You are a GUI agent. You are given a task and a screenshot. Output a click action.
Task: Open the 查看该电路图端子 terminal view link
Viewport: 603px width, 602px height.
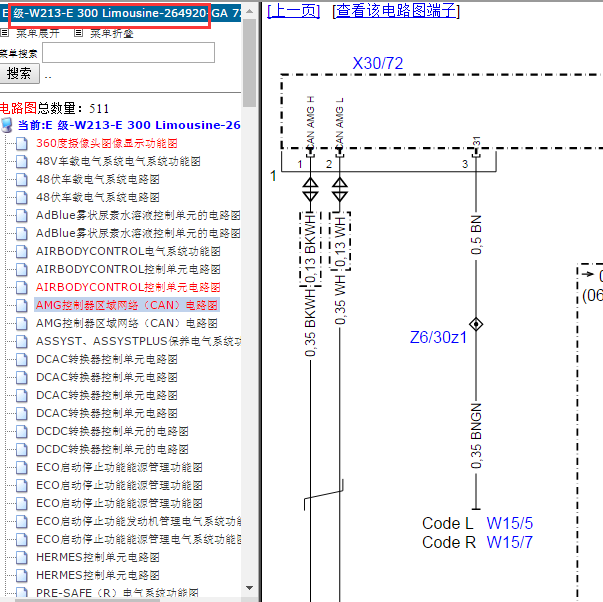pyautogui.click(x=396, y=10)
